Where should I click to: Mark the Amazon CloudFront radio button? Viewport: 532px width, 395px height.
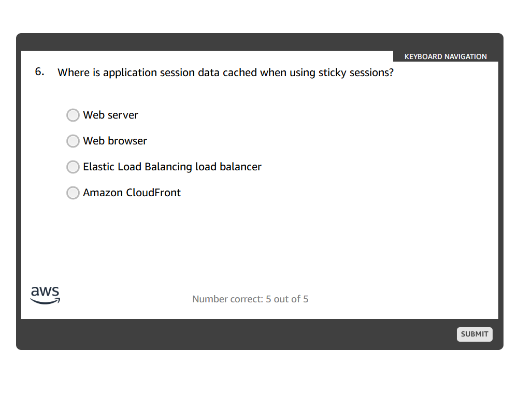click(73, 193)
